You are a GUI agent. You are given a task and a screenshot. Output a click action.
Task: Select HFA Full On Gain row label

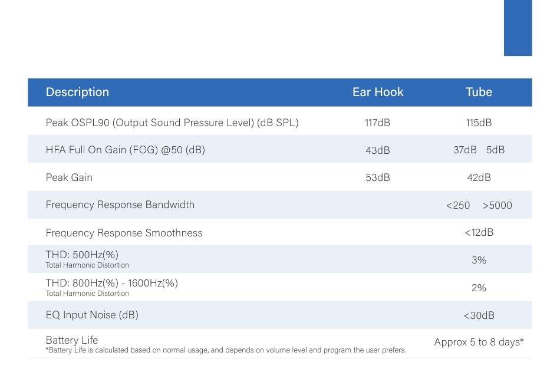[x=126, y=150]
